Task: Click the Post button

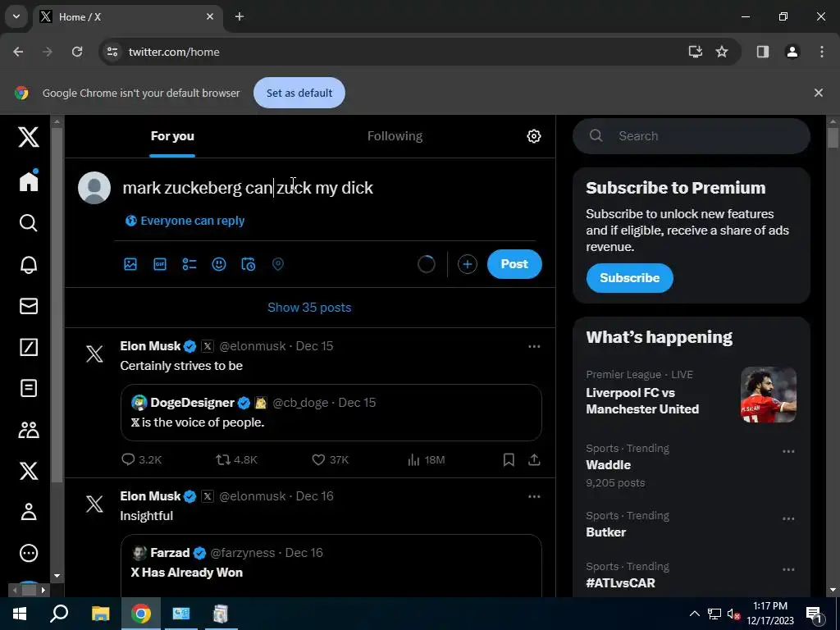Action: pos(514,264)
